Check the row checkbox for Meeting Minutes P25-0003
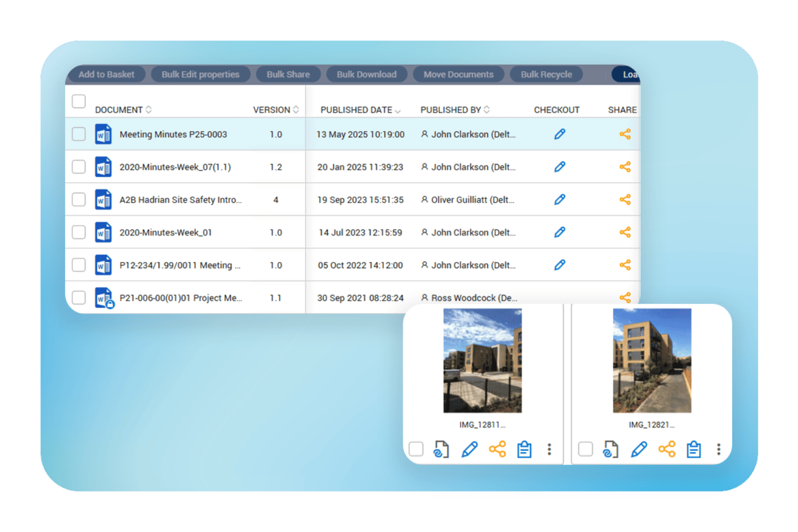 [x=78, y=134]
